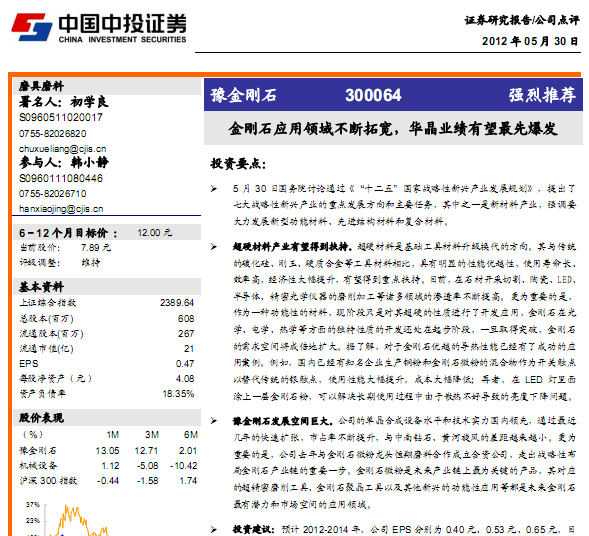589x536 pixels.
Task: Click total share capital value '608'
Action: pos(186,319)
